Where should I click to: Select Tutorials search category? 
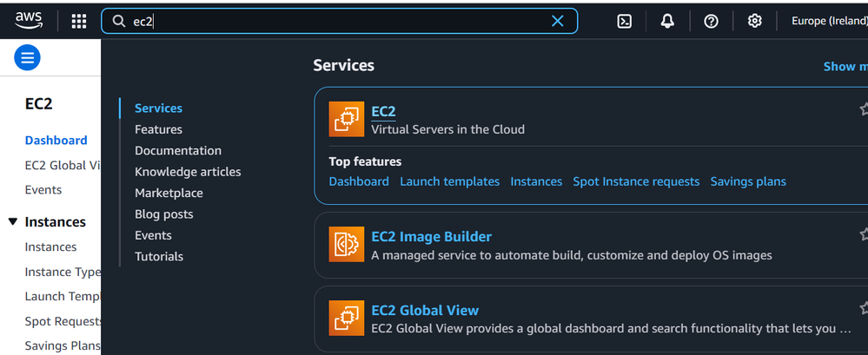tap(159, 257)
